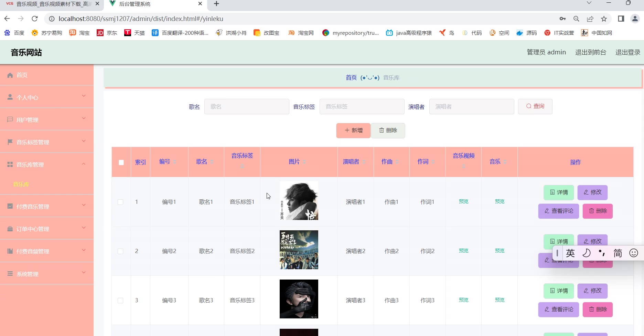Click the 查询 search button
The image size is (644, 336).
[x=535, y=106]
